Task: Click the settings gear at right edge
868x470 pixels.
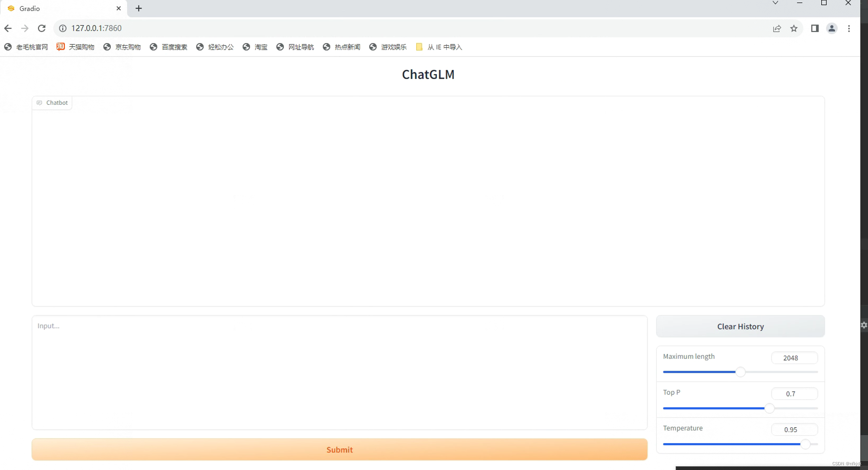Action: coord(864,325)
